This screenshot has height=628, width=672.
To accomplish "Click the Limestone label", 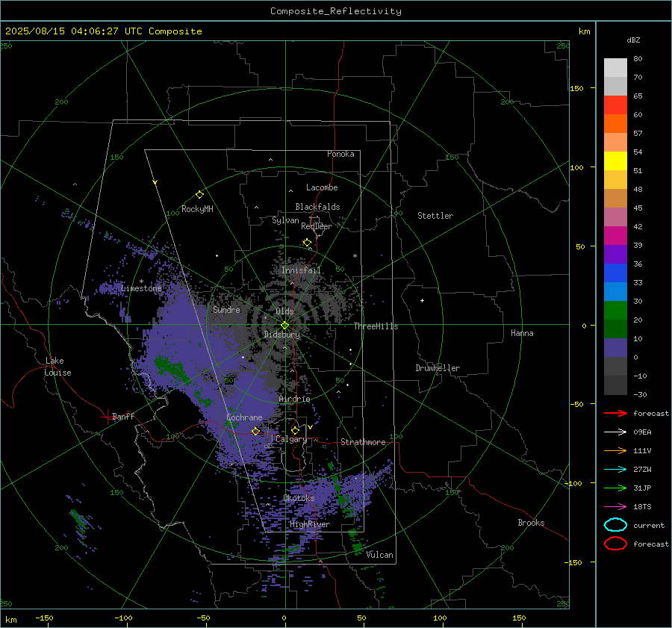I will [141, 288].
